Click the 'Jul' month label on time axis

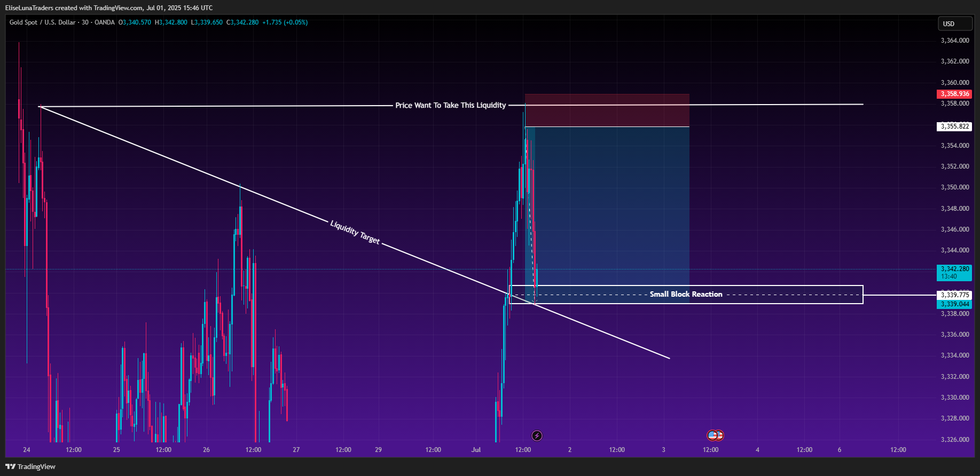point(476,450)
